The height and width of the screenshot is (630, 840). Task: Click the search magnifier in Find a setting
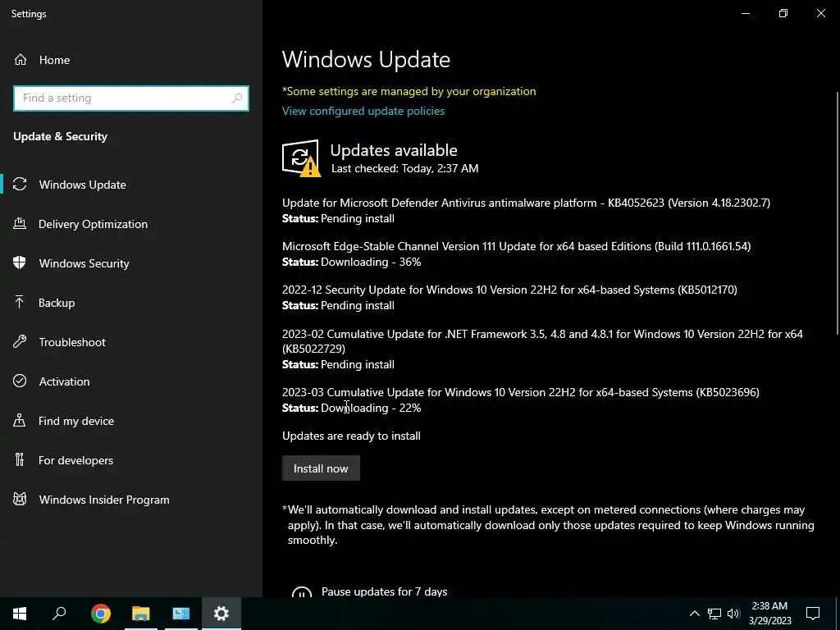(237, 98)
